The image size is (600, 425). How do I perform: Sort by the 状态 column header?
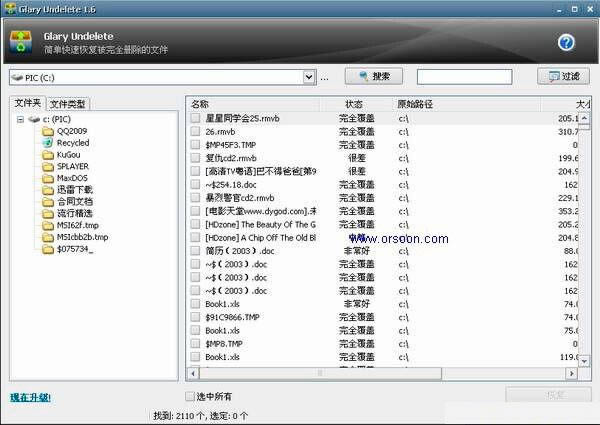click(x=354, y=104)
